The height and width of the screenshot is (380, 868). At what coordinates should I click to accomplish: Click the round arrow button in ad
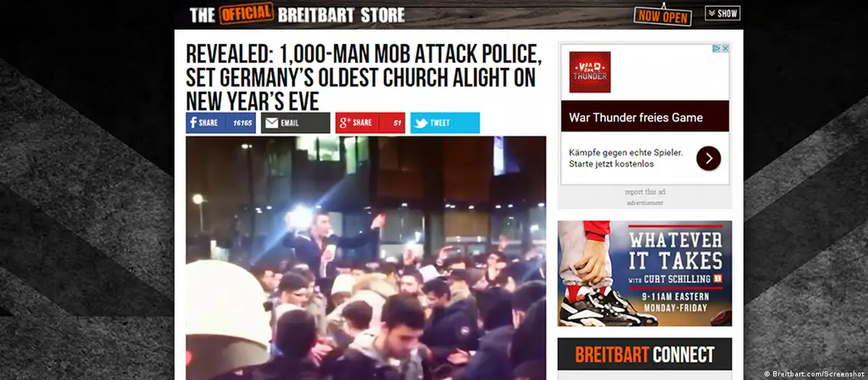[708, 158]
